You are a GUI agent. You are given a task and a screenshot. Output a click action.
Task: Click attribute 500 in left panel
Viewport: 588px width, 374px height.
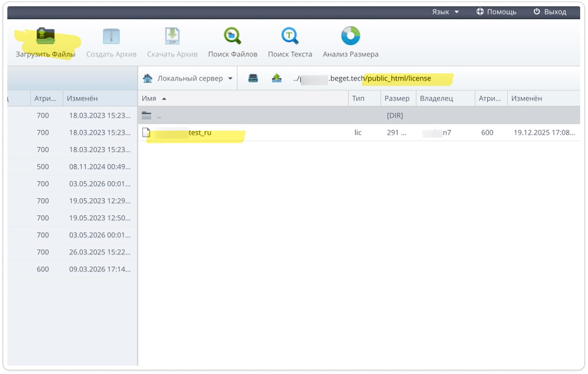coord(43,167)
